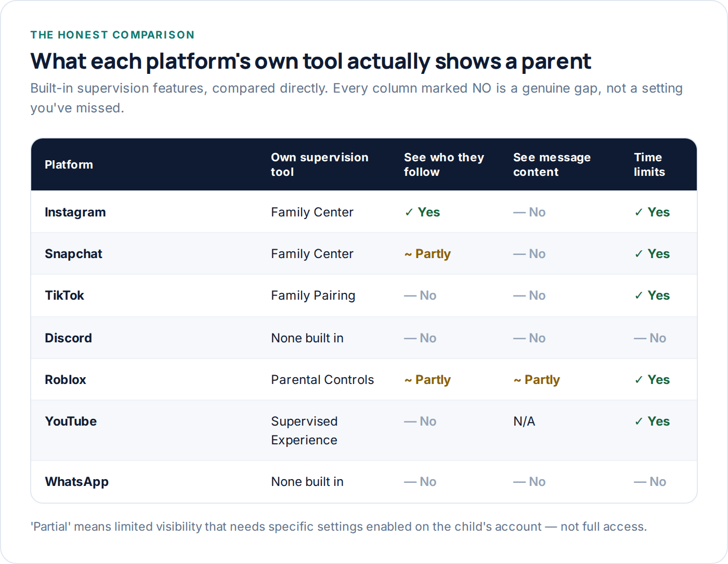728x564 pixels.
Task: Click Discord's No under See message content
Action: tap(529, 338)
